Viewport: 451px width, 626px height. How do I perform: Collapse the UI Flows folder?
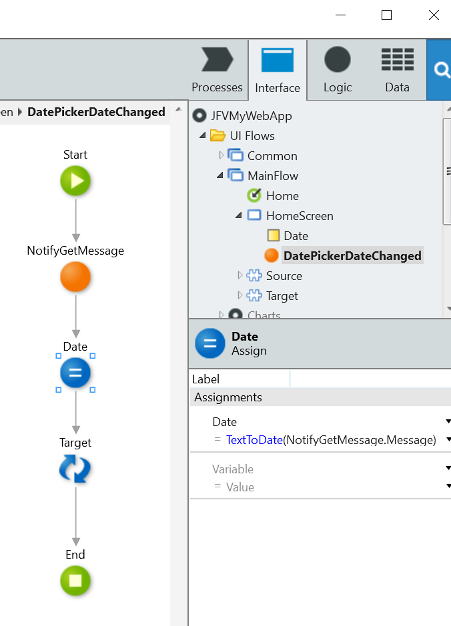(203, 136)
